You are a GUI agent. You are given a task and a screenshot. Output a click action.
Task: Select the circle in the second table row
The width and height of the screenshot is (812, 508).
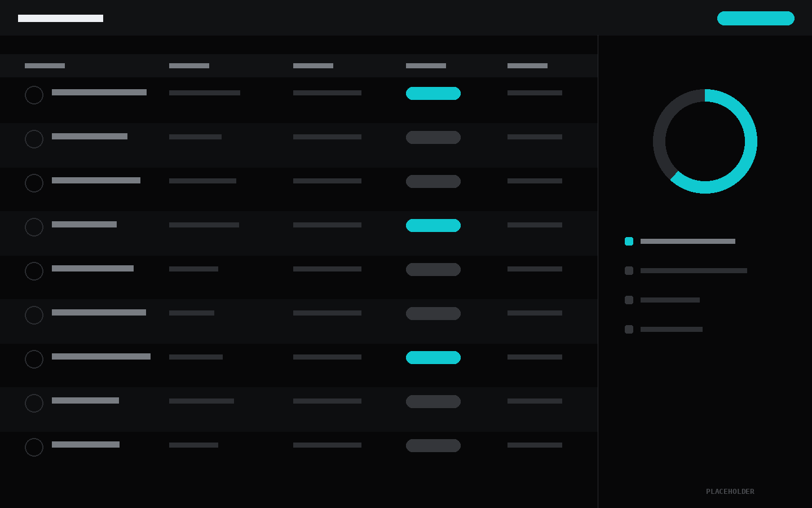click(x=34, y=139)
